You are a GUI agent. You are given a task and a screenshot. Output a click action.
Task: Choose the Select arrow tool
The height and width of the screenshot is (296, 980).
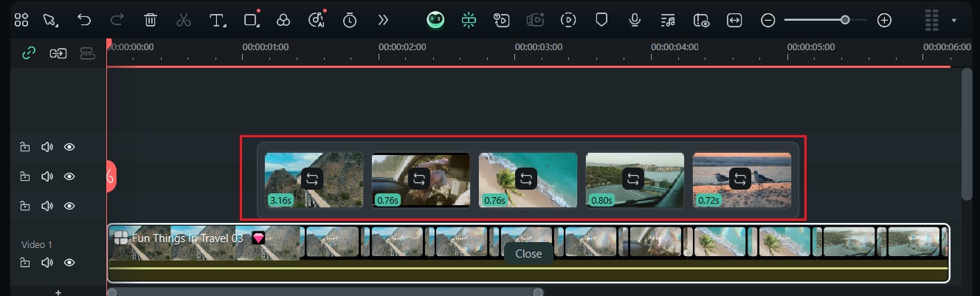click(50, 21)
